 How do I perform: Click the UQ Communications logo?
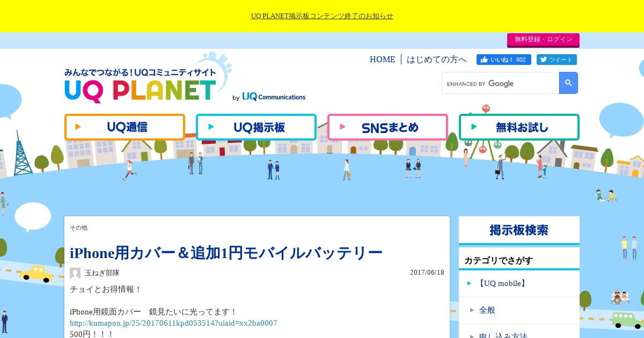274,97
